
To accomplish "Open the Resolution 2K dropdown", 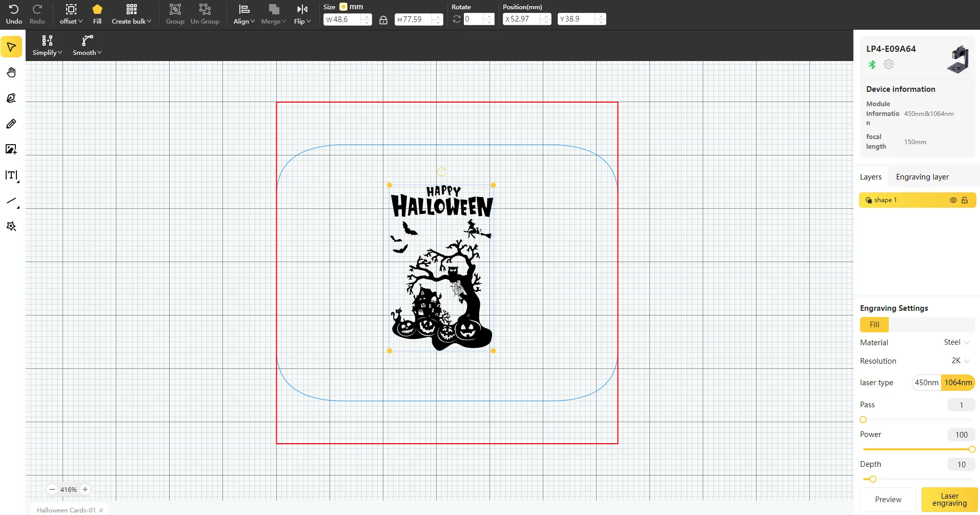I will [960, 361].
